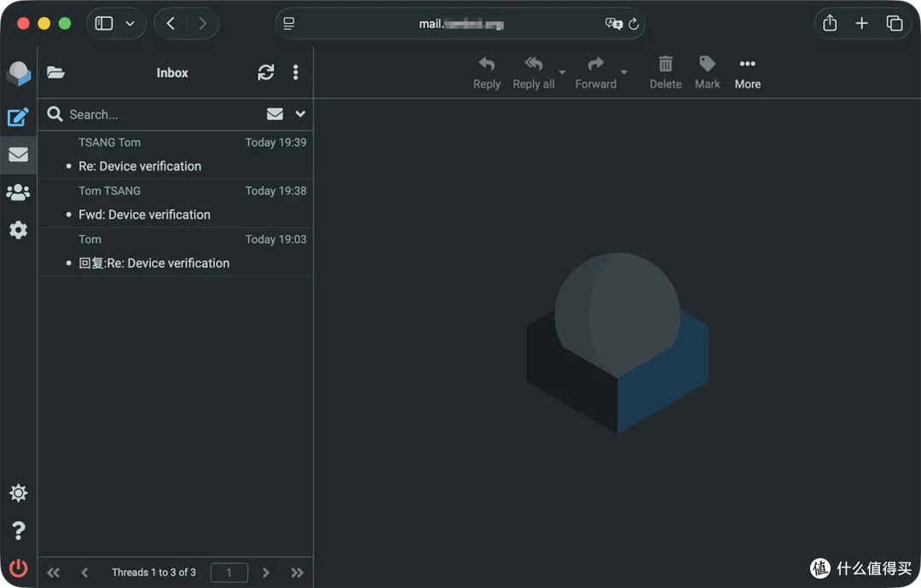Click the Safari address bar URL
Viewport: 921px width, 588px height.
461,24
